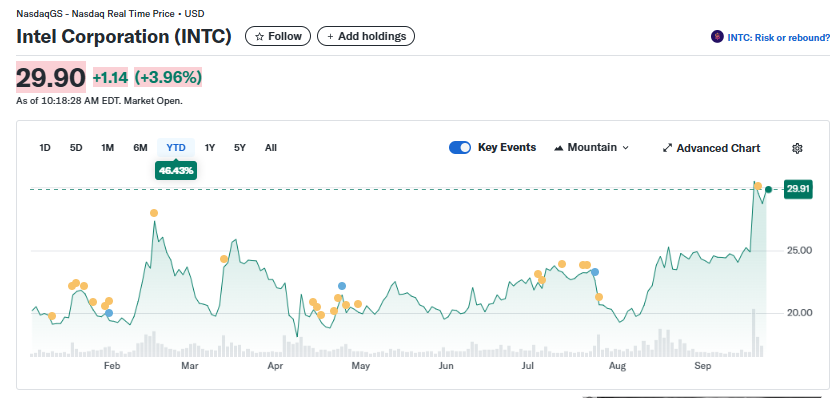Follow Intel Corporation stock
Viewport: 840px width, 398px height.
278,36
